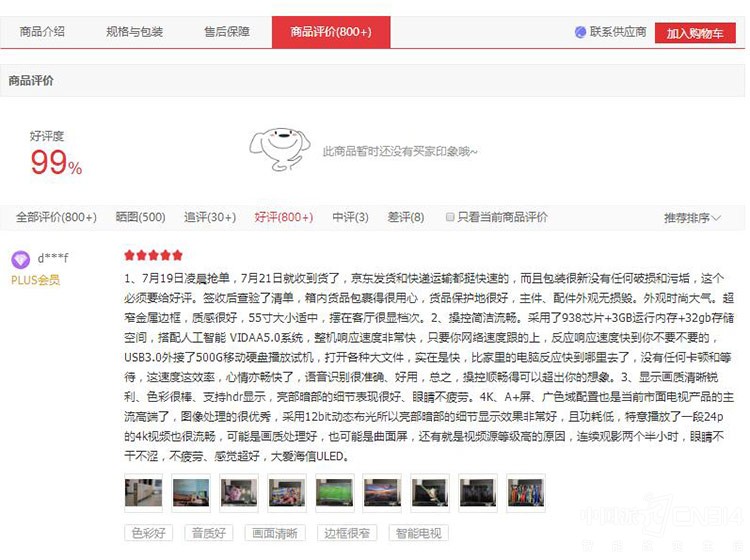Show 差评(8) negative reviews
Screen dimensions: 750x560
(406, 217)
